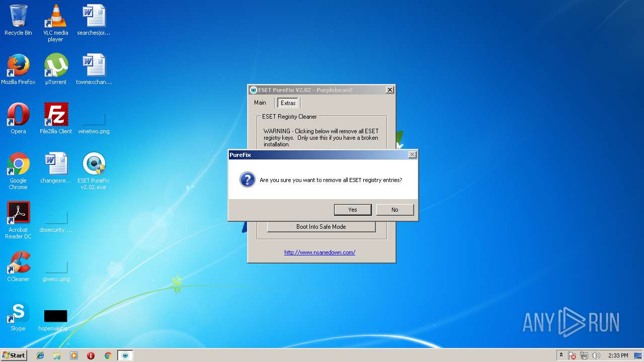Open the nsanedown.com hyperlink
This screenshot has height=362, width=644.
[320, 252]
